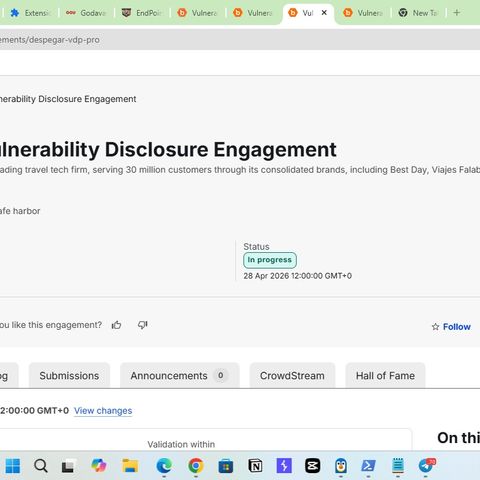
Task: Switch to the Announcements tab
Action: tap(180, 376)
